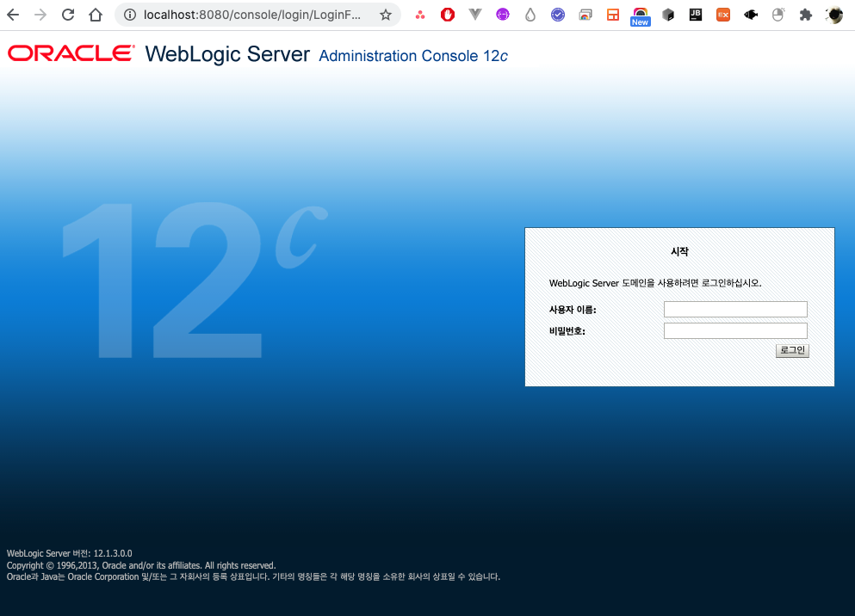The image size is (855, 616).
Task: Focus the browser address bar URL
Action: [x=252, y=15]
